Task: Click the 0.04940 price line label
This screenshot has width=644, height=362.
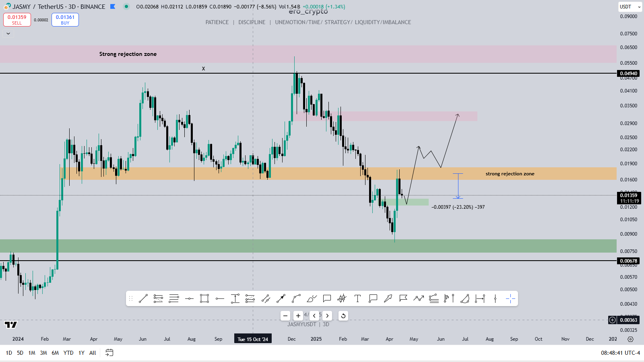Action: coord(628,74)
